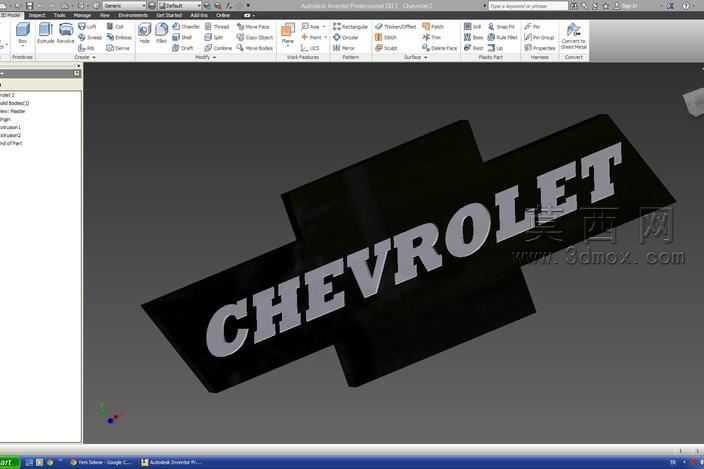
Task: Choose the Combine tool
Action: [x=218, y=48]
